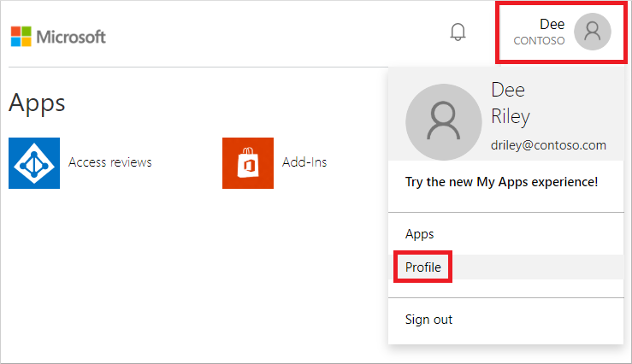Open the Access reviews app icon
Viewport: 632px width, 364px height.
coord(34,162)
